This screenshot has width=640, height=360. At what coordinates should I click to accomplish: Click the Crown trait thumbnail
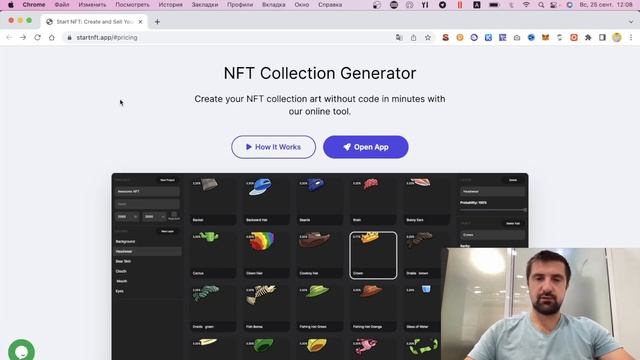[x=373, y=255]
